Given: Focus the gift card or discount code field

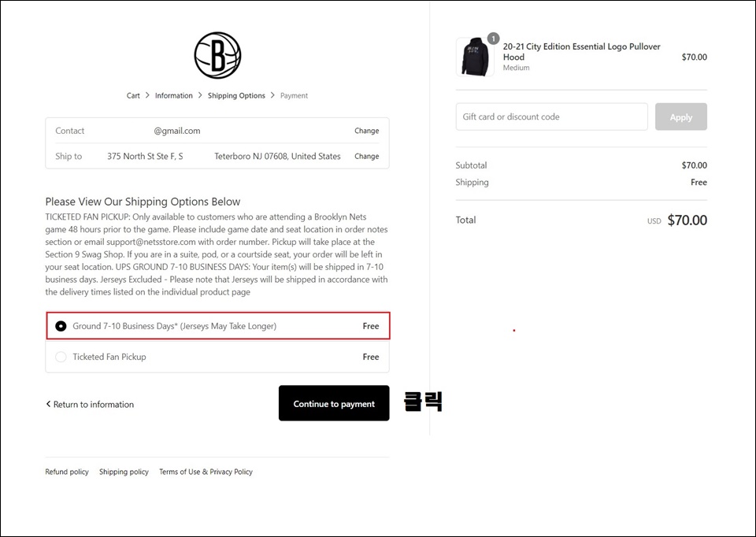Looking at the screenshot, I should click(x=551, y=117).
